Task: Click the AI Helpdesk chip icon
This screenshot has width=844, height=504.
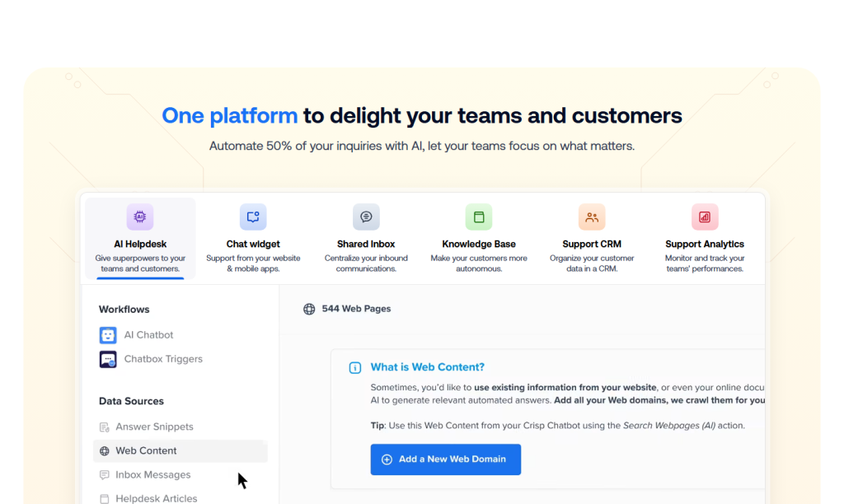Action: pyautogui.click(x=140, y=217)
